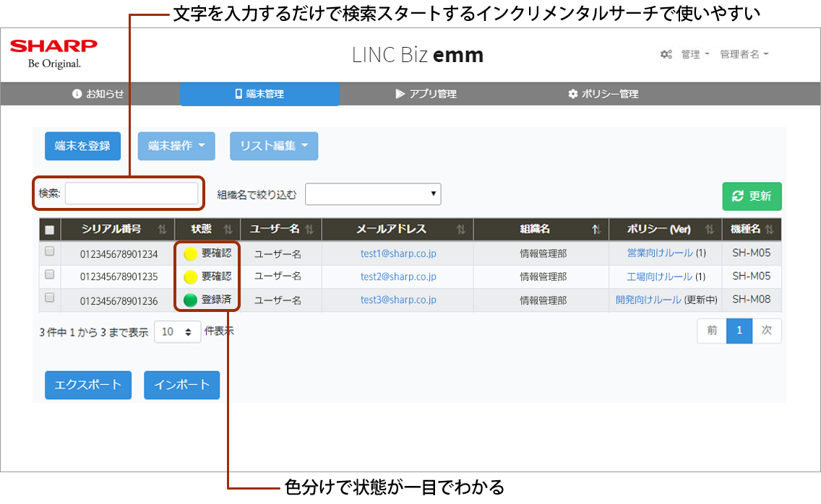Click the エクスポート button

(x=88, y=385)
